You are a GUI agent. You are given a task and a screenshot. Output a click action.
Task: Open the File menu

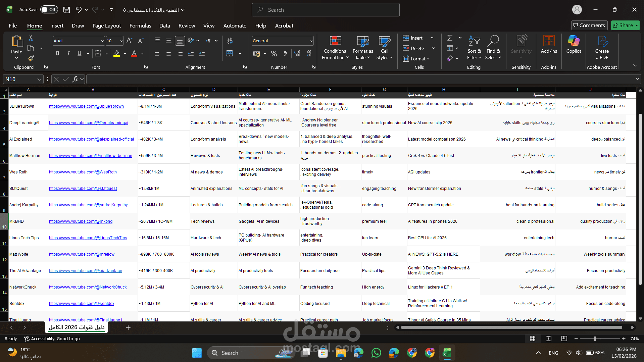[13, 25]
